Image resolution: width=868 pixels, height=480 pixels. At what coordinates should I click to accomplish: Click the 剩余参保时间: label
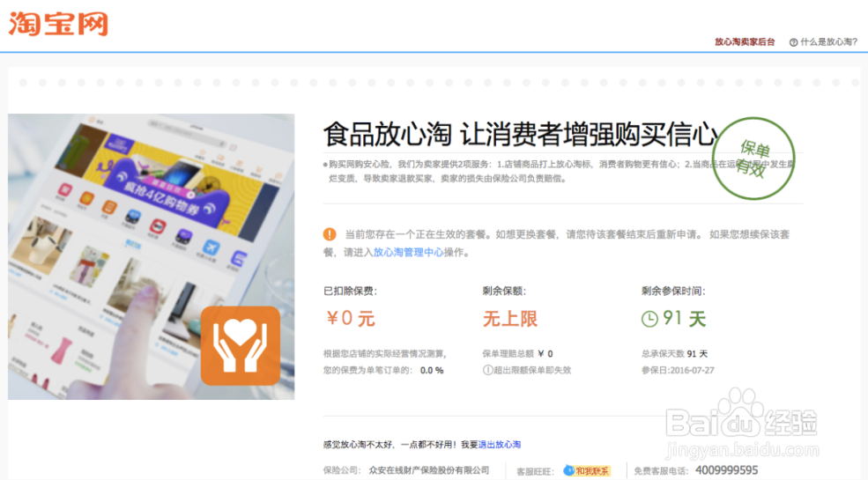tap(674, 292)
